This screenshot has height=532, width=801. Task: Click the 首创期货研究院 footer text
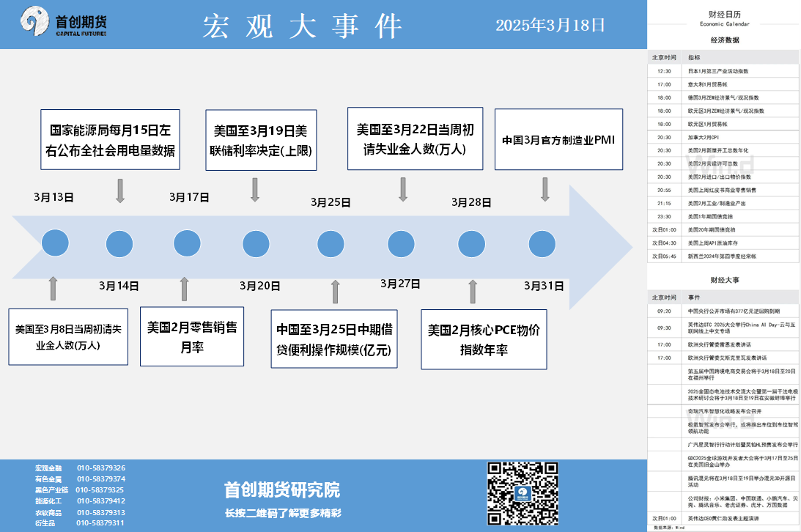click(282, 490)
